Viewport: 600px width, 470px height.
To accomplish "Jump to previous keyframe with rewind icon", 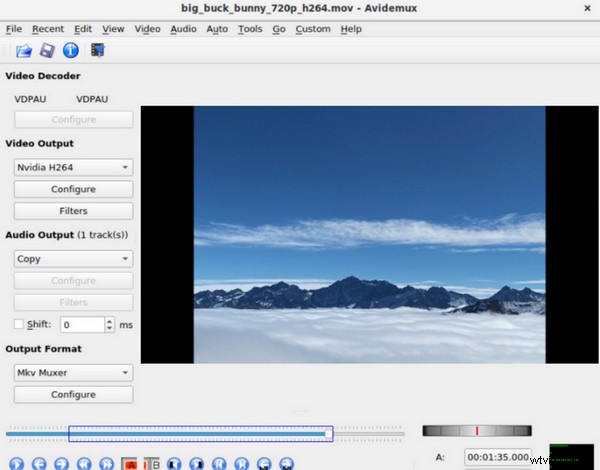I will pos(84,464).
